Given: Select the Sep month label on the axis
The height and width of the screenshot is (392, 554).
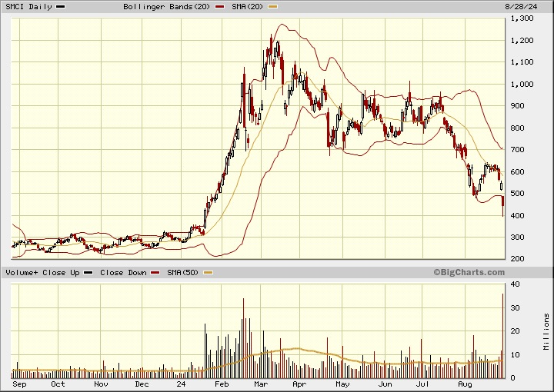Looking at the screenshot, I should click(19, 384).
